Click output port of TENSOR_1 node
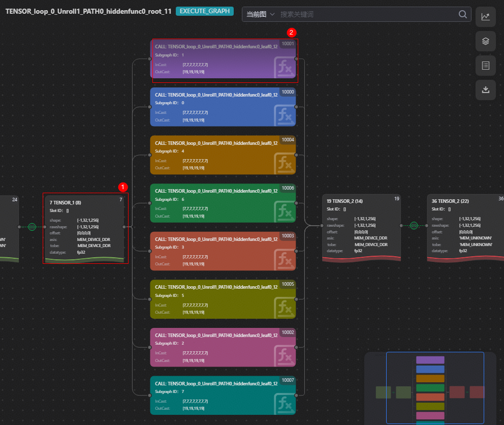Screen dimensions: 504x425 (124, 227)
